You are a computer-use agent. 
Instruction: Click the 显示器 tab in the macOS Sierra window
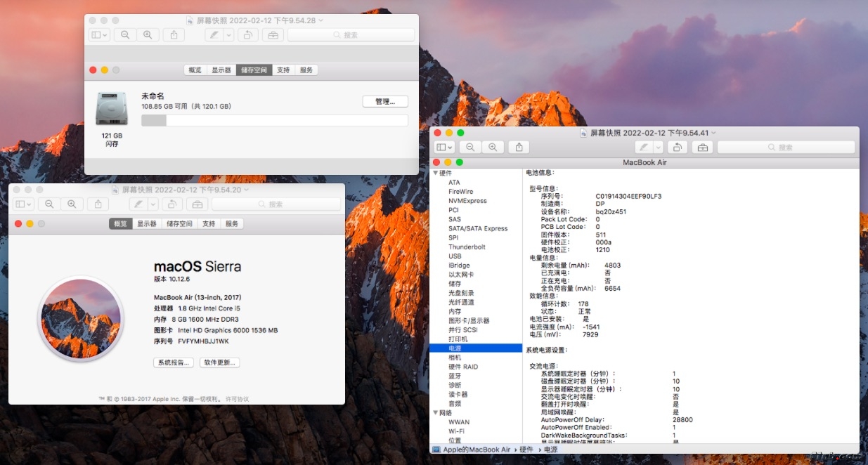pyautogui.click(x=146, y=223)
